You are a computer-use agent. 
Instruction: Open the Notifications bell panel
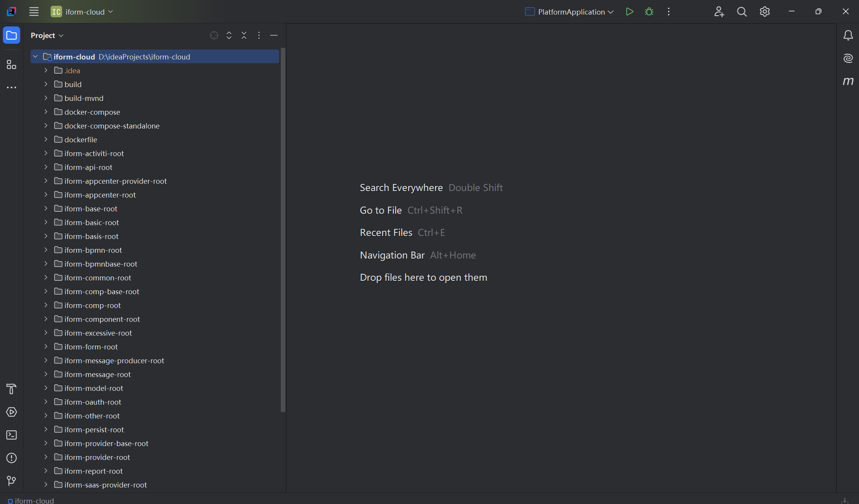click(x=848, y=35)
